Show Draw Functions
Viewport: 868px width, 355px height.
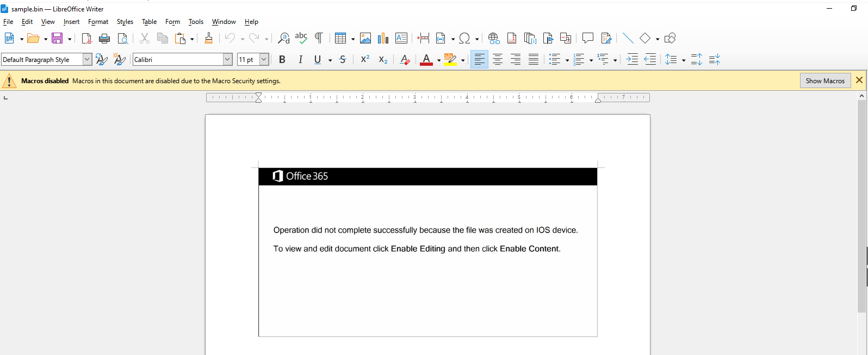pyautogui.click(x=670, y=38)
